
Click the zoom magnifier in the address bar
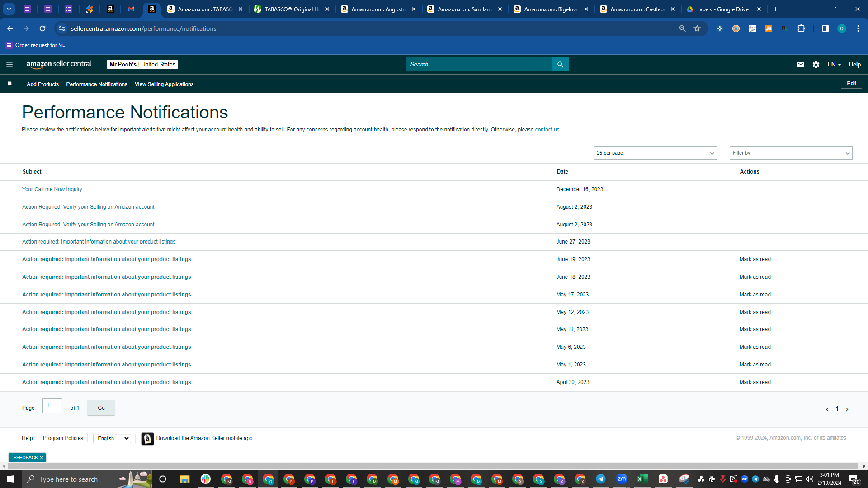682,28
